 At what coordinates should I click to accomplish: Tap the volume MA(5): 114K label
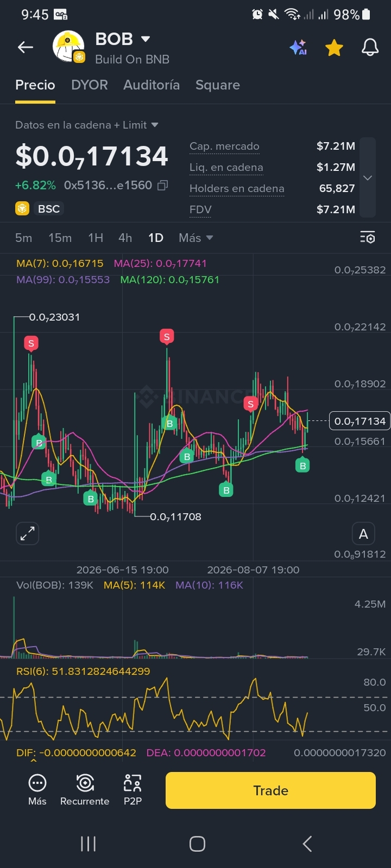[134, 585]
